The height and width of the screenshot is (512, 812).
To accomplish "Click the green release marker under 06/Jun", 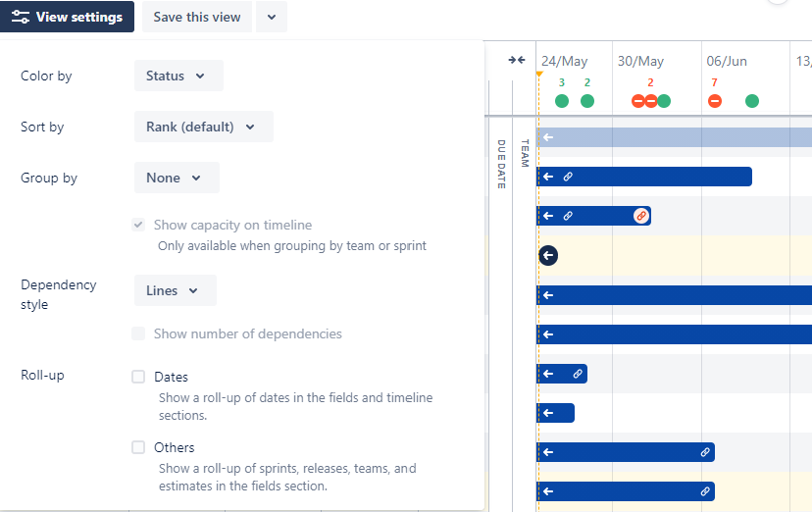I will [752, 101].
